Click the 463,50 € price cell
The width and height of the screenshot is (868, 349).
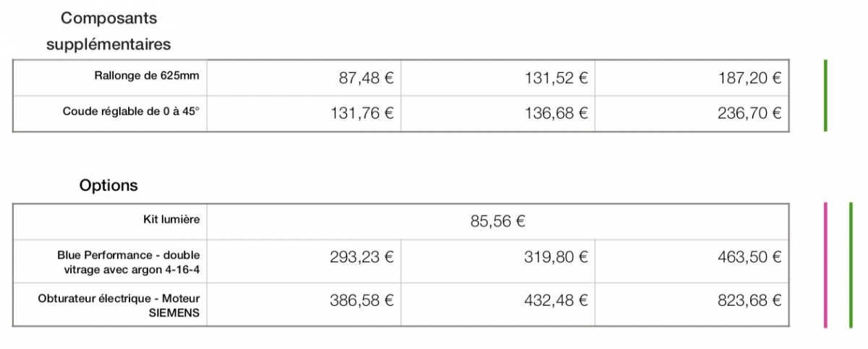(x=692, y=261)
